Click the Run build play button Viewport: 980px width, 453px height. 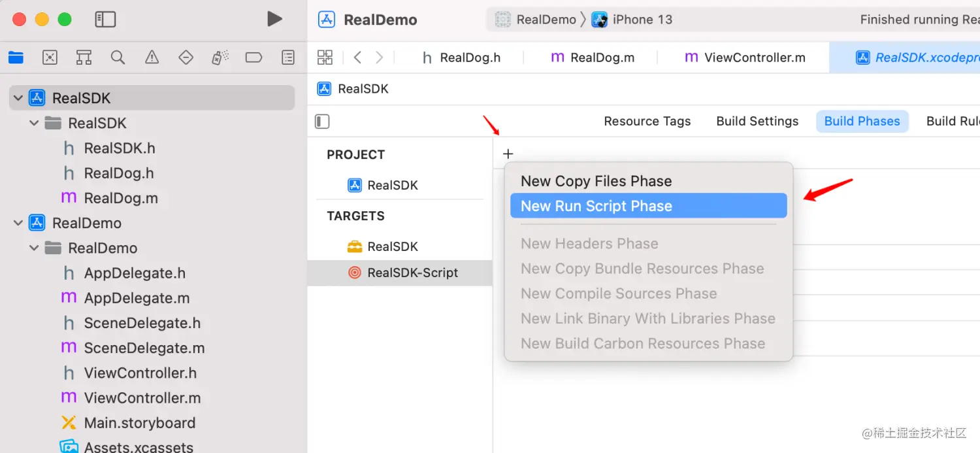tap(274, 20)
